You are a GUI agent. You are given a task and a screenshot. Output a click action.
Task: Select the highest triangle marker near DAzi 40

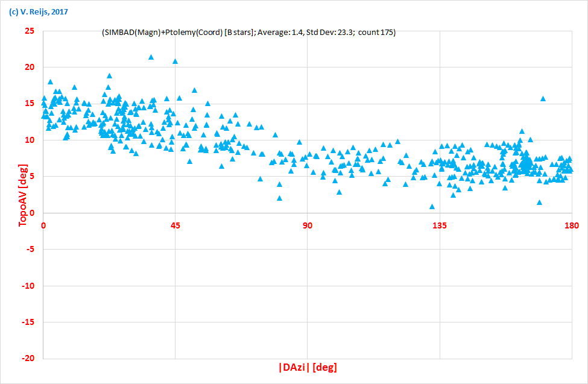point(150,57)
